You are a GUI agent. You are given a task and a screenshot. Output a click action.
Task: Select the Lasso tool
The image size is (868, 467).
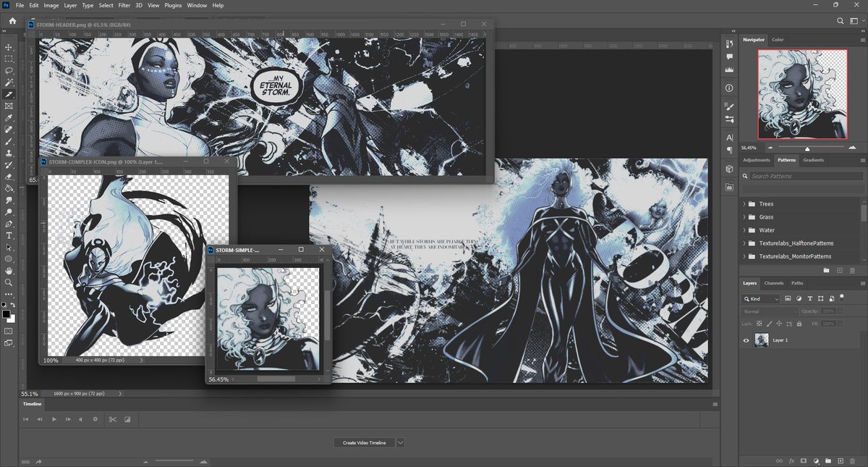tap(9, 70)
